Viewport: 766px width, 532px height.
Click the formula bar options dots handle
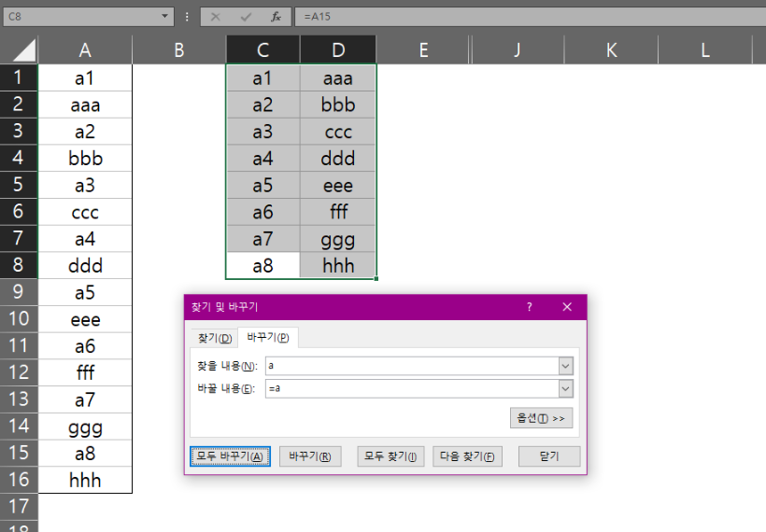[187, 17]
